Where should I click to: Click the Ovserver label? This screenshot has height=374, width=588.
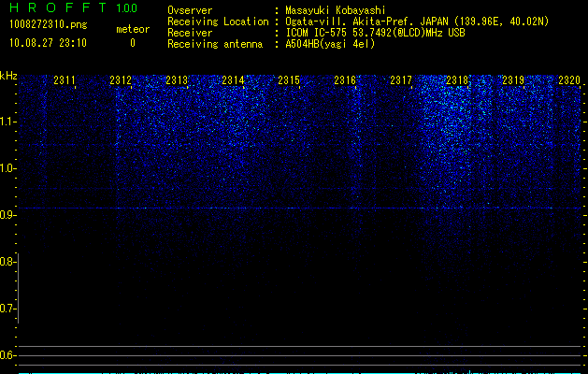(190, 10)
